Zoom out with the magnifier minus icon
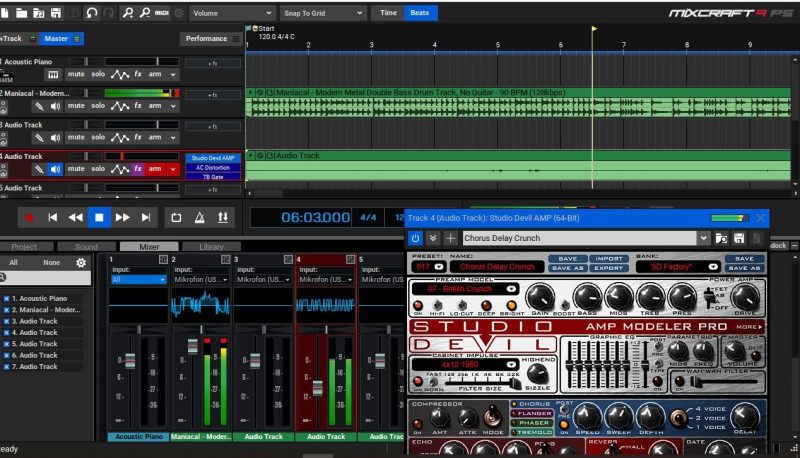The image size is (800, 458). click(145, 13)
